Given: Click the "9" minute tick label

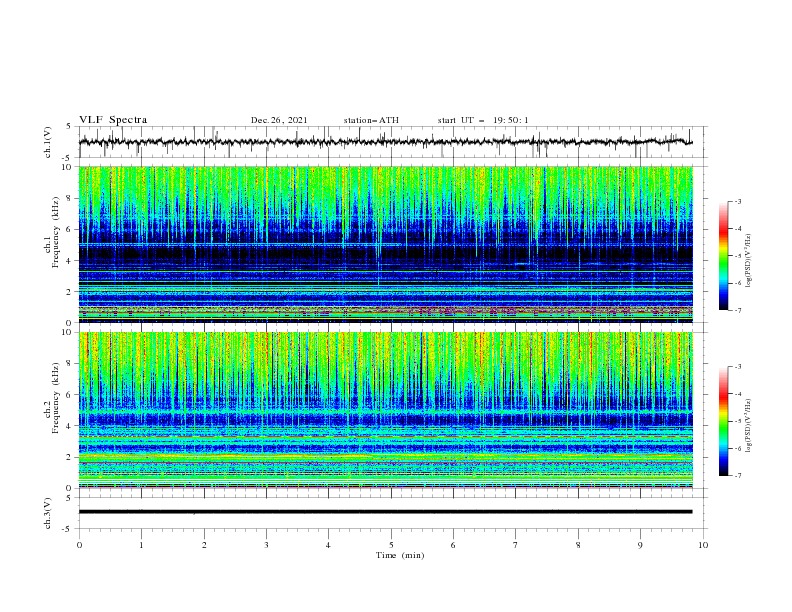Looking at the screenshot, I should (641, 545).
